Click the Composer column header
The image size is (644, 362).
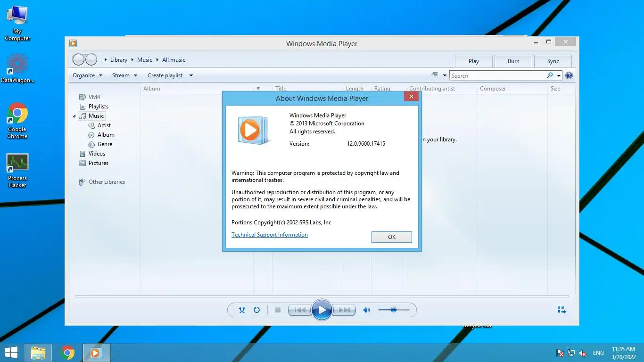pyautogui.click(x=493, y=89)
